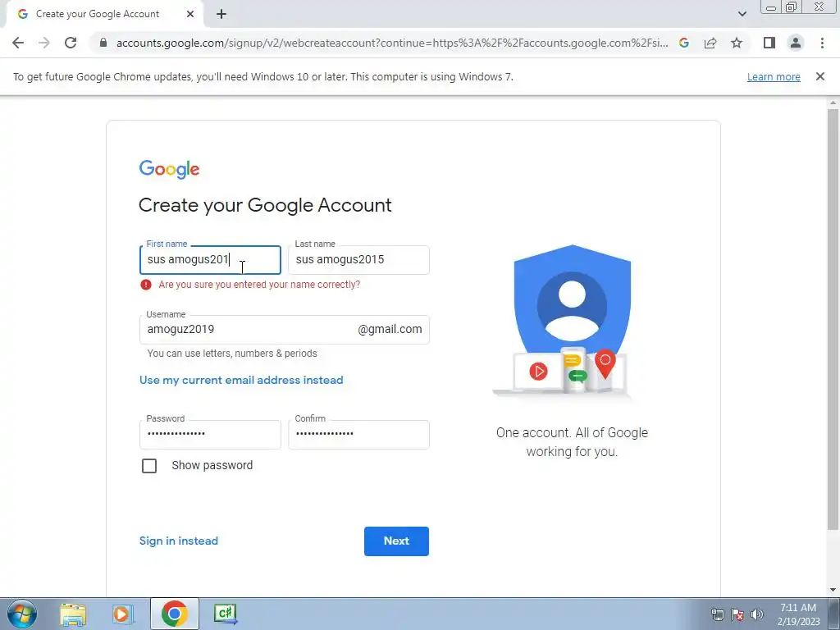Click the volume speaker icon in the tray
This screenshot has height=630, width=840.
pyautogui.click(x=757, y=614)
